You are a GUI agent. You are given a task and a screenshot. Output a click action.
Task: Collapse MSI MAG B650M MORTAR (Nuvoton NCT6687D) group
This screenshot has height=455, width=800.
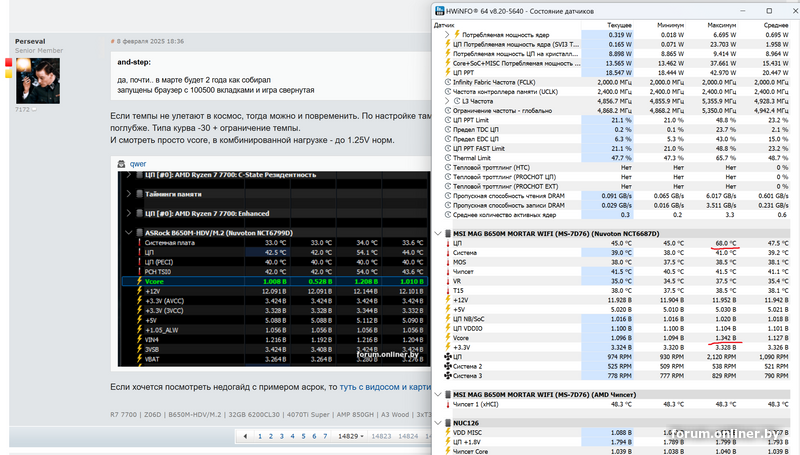coord(438,234)
